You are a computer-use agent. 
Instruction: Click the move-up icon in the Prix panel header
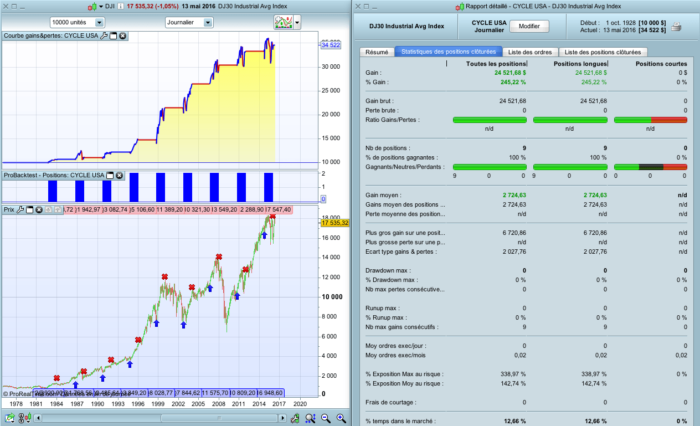tap(48, 209)
